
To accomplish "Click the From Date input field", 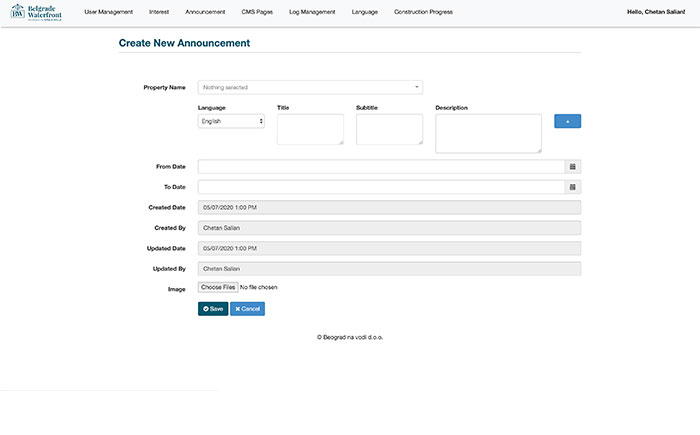I will coord(381,167).
